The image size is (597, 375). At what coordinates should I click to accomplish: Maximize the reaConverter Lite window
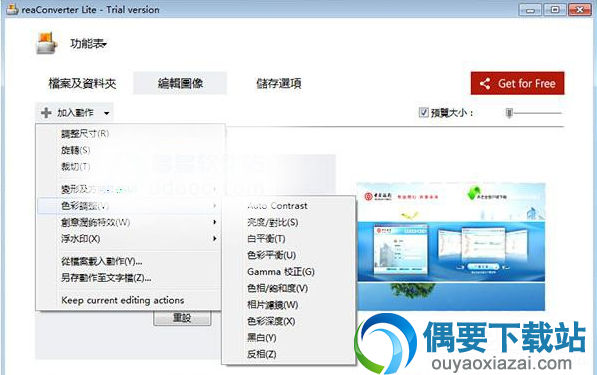(x=554, y=10)
